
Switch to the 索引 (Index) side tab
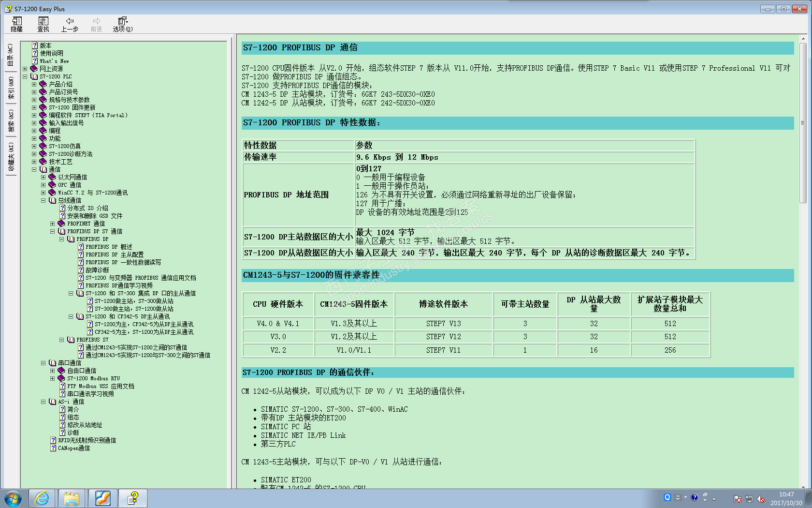point(11,88)
